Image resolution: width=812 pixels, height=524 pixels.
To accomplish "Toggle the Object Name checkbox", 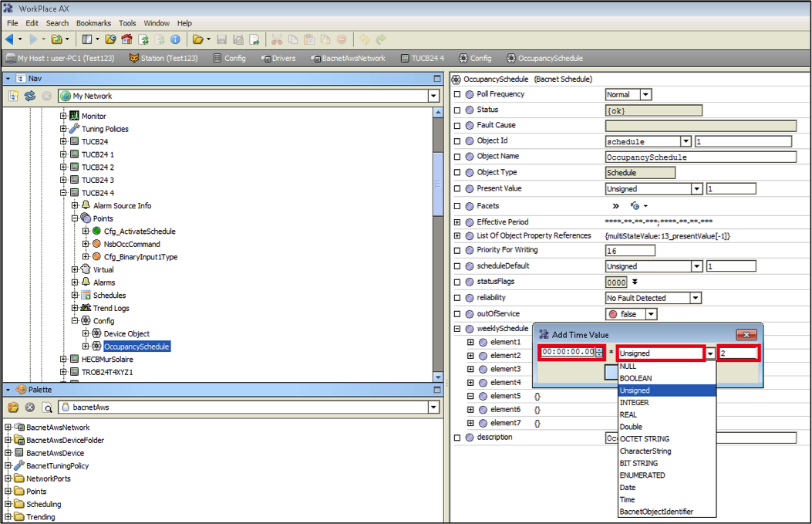I will (457, 157).
